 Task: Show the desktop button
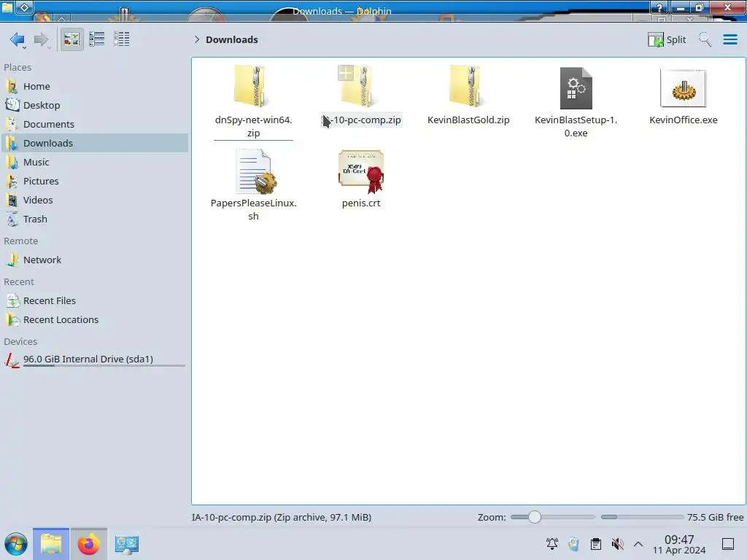click(x=728, y=544)
